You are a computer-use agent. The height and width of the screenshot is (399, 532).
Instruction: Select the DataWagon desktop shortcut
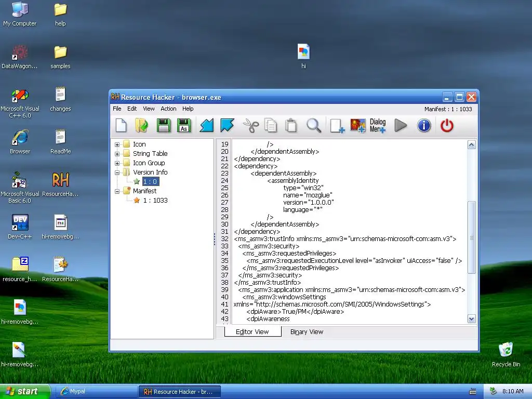20,57
